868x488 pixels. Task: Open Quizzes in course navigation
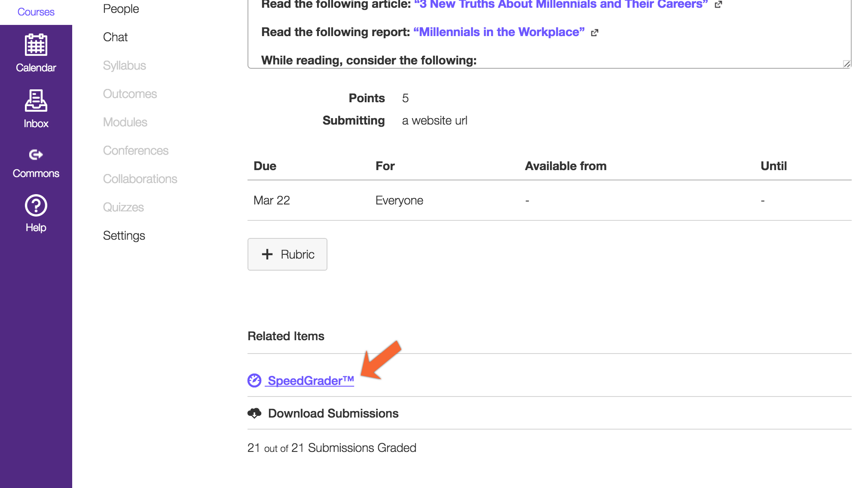(123, 207)
